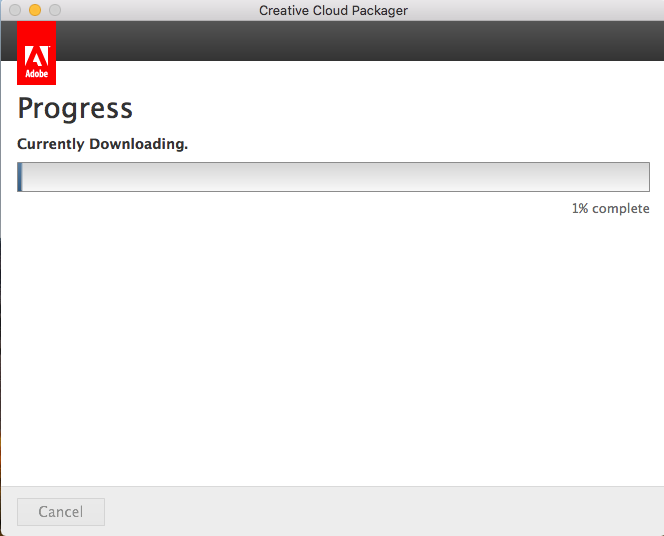Minimize the window with yellow button
This screenshot has height=536, width=664.
point(35,10)
